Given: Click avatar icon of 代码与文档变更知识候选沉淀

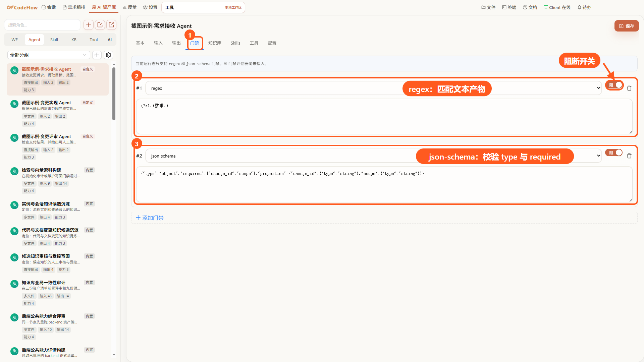Looking at the screenshot, I should pos(14,231).
